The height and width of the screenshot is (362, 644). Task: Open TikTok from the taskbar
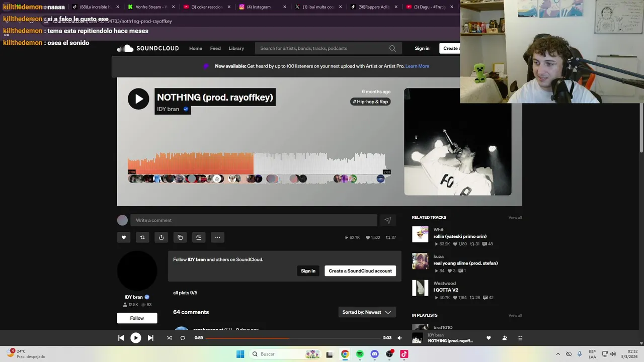tap(404, 354)
